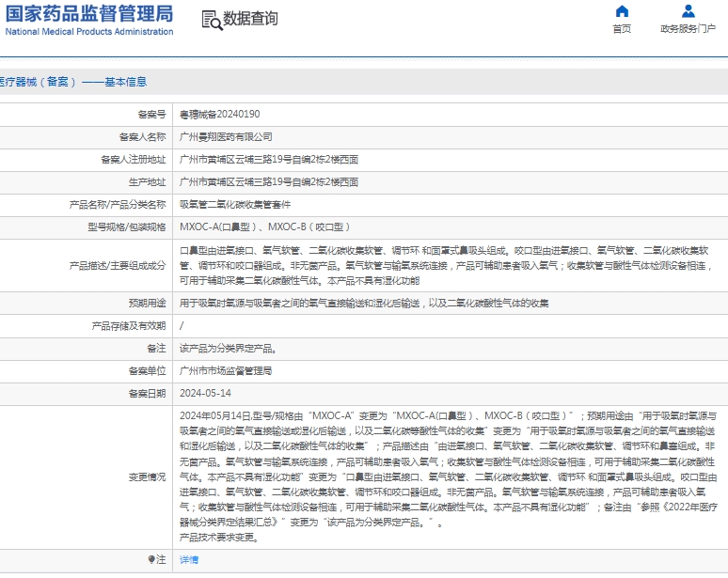This screenshot has width=728, height=578.
Task: Select the remark 该产品为分类界定产品。
Action: 228,349
